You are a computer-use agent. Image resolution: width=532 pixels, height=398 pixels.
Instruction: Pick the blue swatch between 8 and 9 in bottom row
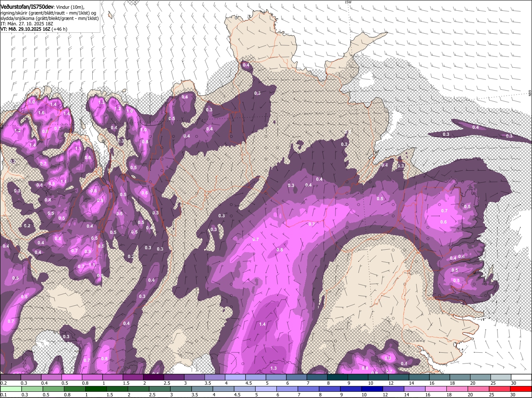click(330, 389)
